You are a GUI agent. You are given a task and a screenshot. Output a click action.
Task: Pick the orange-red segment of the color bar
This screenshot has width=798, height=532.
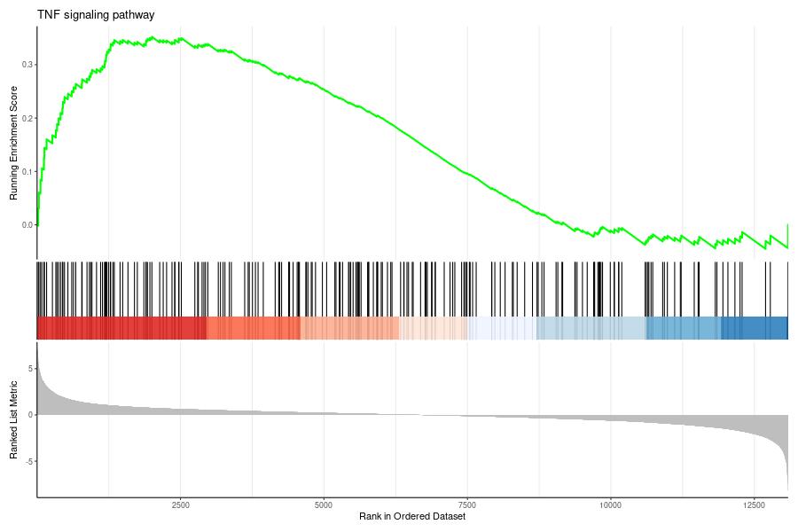(254, 327)
